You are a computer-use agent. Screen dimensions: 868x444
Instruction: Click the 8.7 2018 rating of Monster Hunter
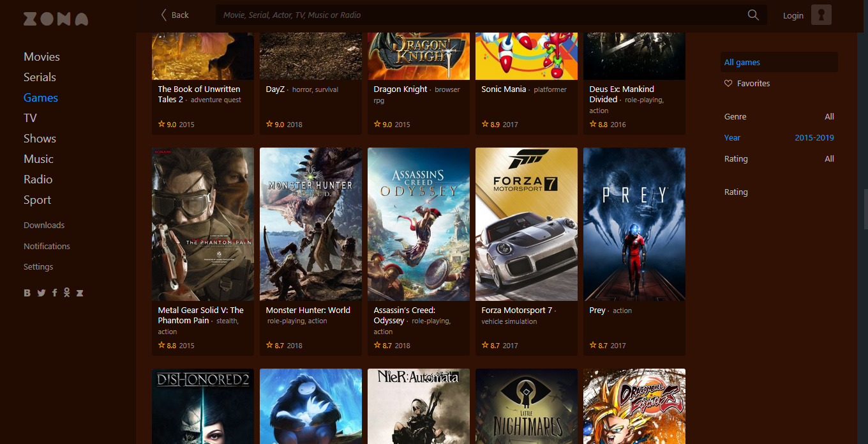(x=284, y=346)
